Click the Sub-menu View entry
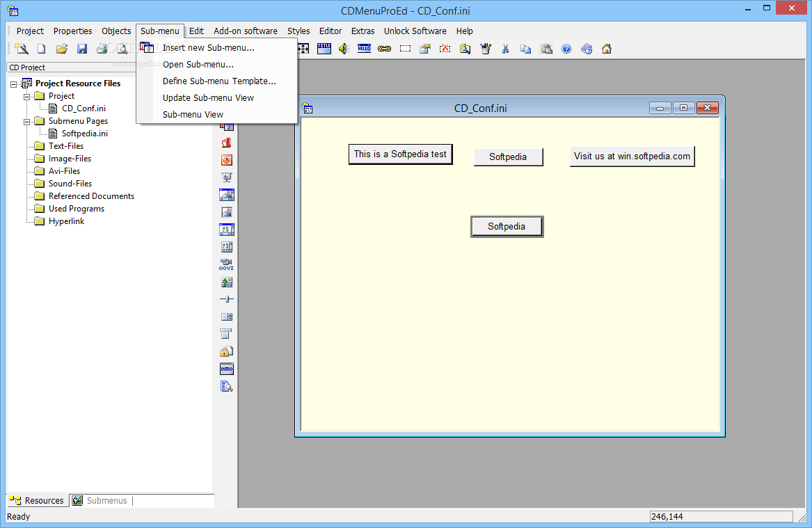Image resolution: width=812 pixels, height=528 pixels. (216, 114)
